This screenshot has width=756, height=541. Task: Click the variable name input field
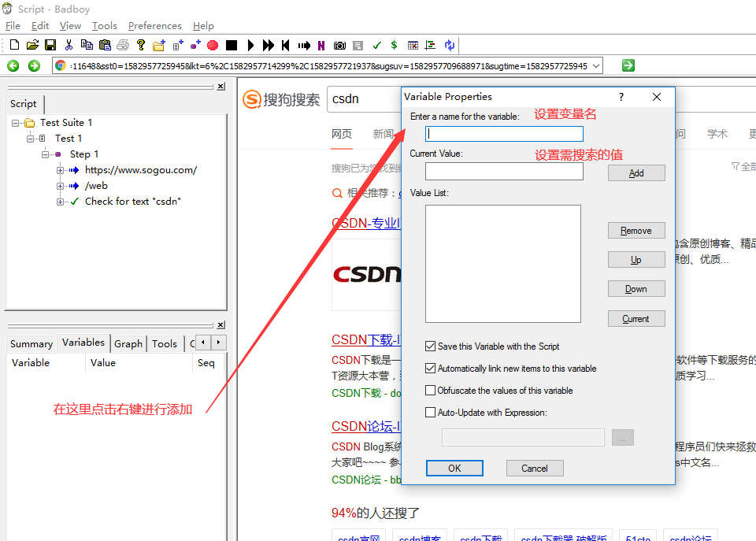tap(504, 134)
